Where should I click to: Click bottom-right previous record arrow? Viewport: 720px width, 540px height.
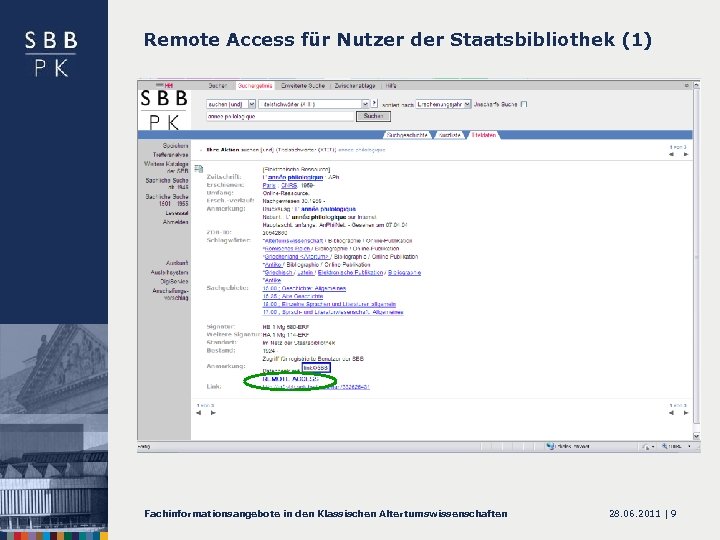pyautogui.click(x=671, y=413)
